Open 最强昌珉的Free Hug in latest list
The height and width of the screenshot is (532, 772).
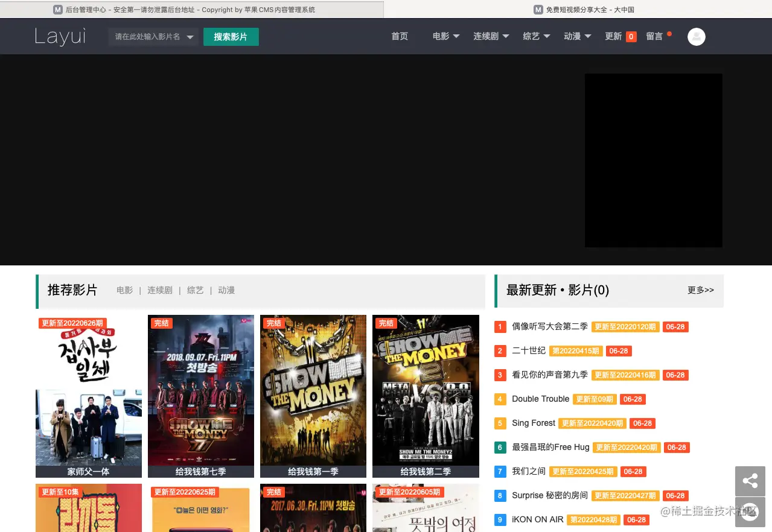pyautogui.click(x=550, y=447)
